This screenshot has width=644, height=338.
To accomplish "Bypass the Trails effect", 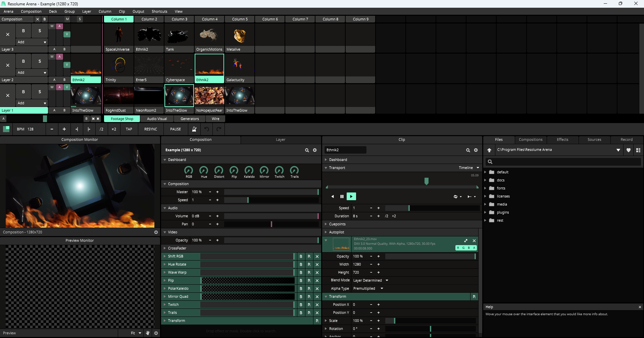I will pyautogui.click(x=301, y=313).
